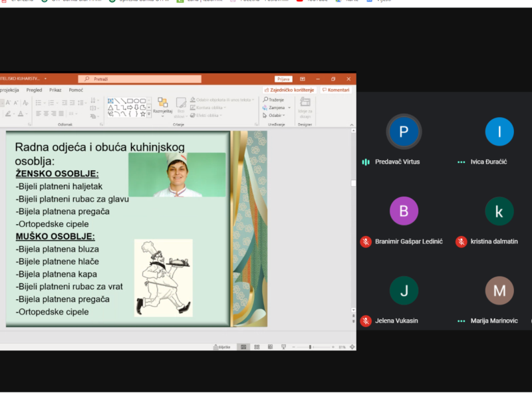Start slide show from status bar
The image size is (532, 399).
tap(284, 346)
